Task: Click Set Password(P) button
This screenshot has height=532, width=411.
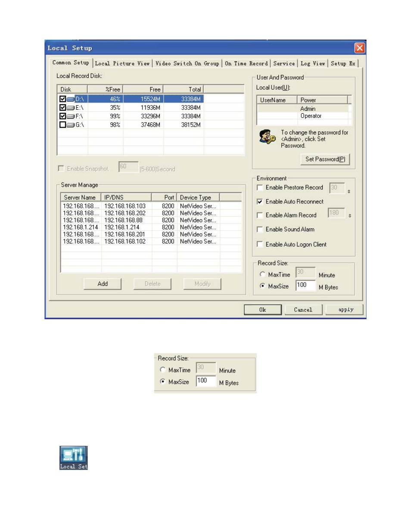Action: coord(325,159)
